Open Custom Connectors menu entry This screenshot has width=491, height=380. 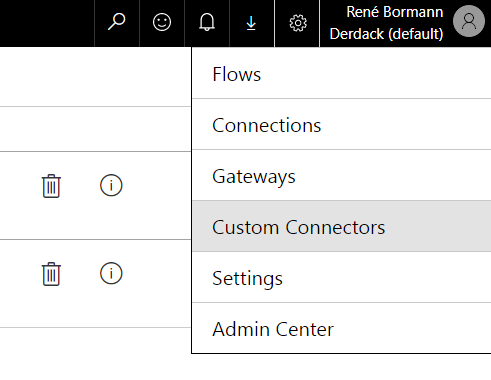coord(341,226)
